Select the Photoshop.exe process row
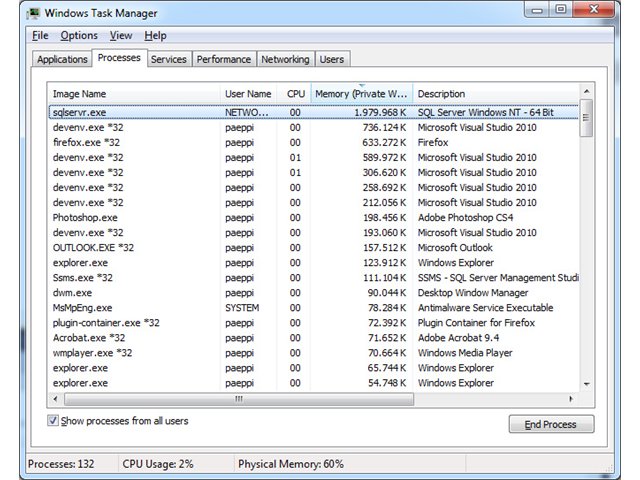This screenshot has height=480, width=640. pyautogui.click(x=313, y=218)
